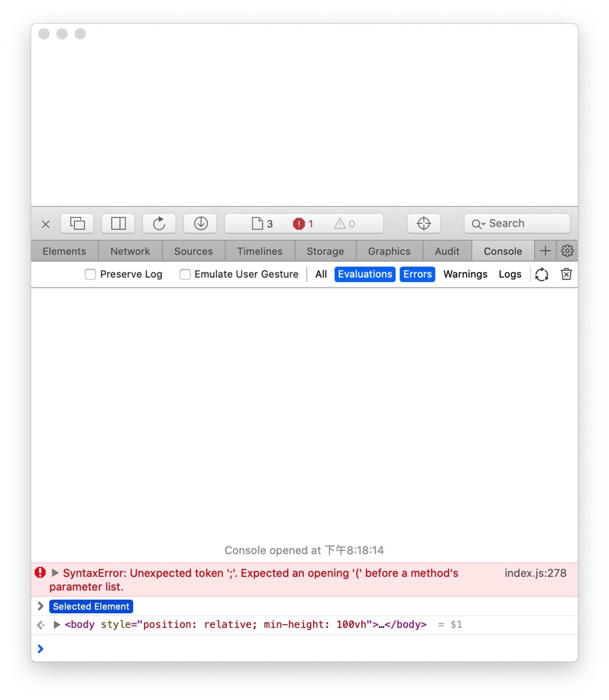The image size is (609, 700).
Task: Toggle the Errors filter
Action: click(417, 274)
